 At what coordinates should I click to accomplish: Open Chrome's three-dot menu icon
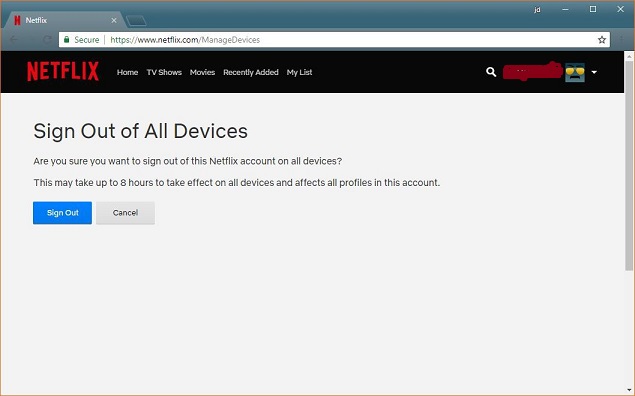click(x=622, y=39)
